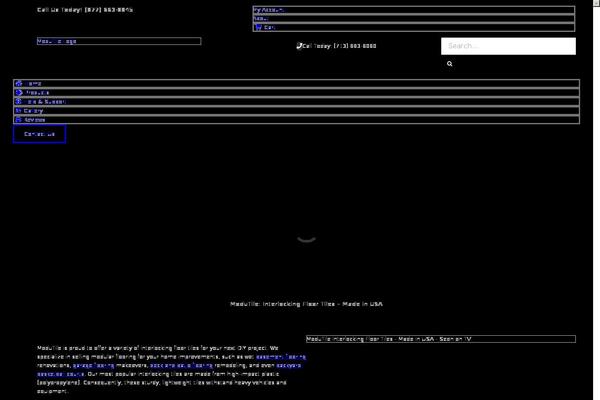Click the phone icon beside Call Today
Screen dimensions: 600x400
299,46
